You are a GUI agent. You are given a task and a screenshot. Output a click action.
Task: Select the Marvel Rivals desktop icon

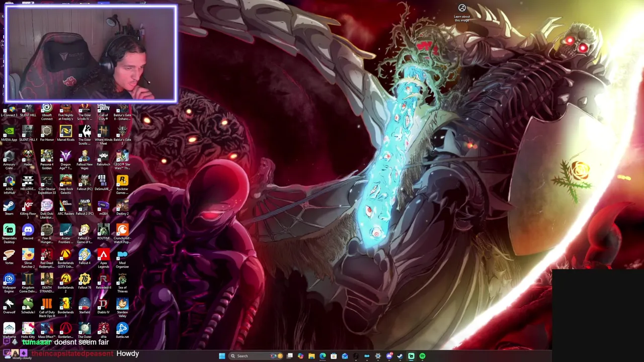click(x=65, y=134)
